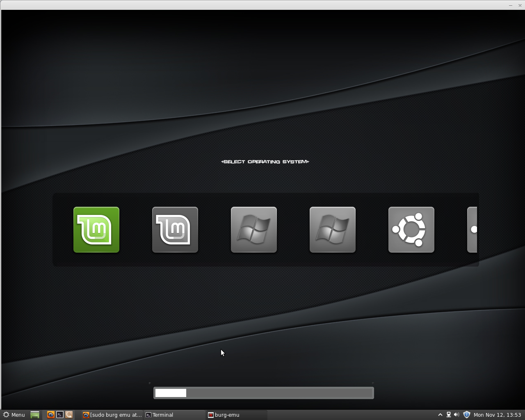
Task: Open the update manager shield icon
Action: (466, 415)
